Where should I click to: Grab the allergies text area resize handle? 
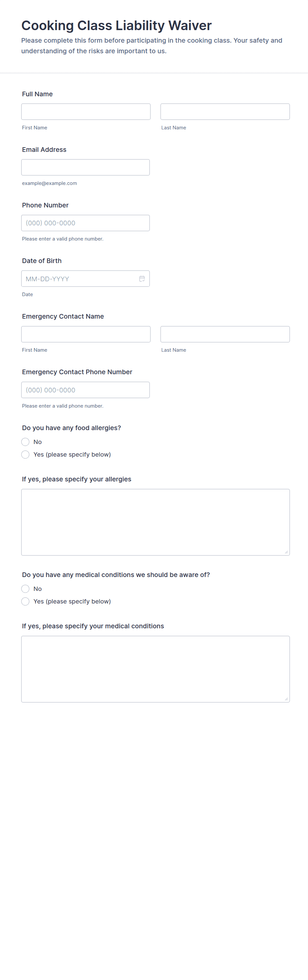[286, 552]
